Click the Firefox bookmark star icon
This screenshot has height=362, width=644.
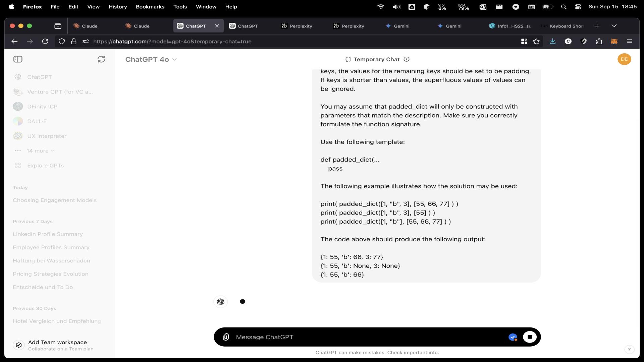pyautogui.click(x=536, y=41)
